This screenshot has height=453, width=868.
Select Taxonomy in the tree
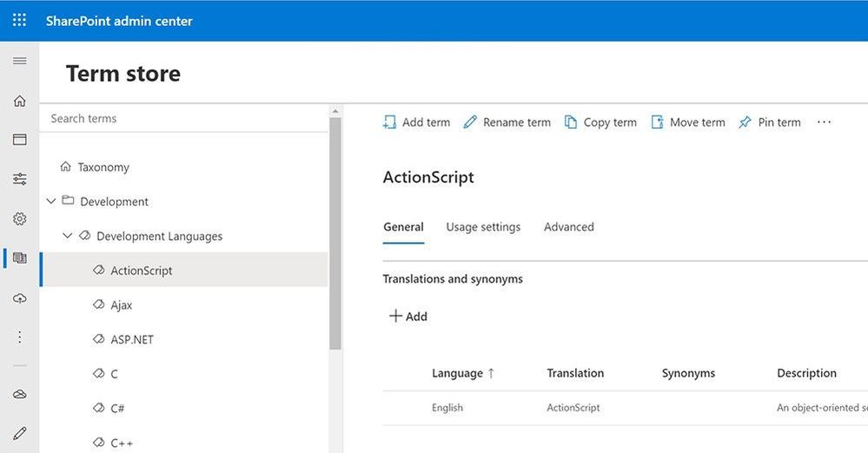coord(103,167)
